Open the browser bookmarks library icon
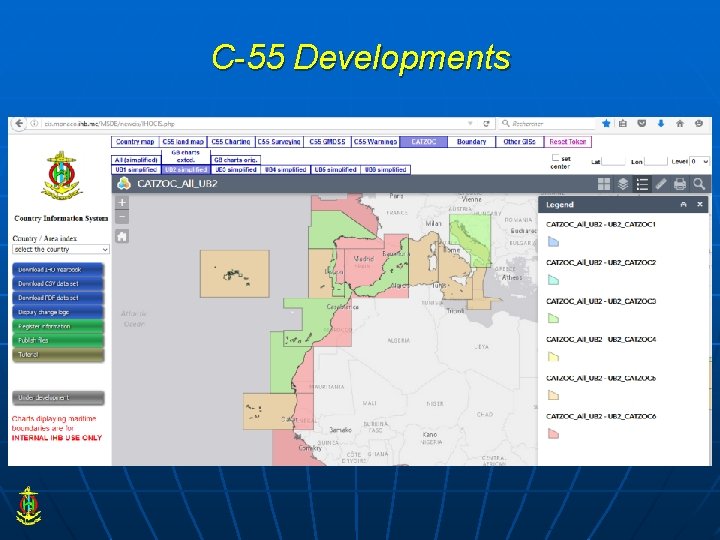The height and width of the screenshot is (540, 720). (623, 123)
